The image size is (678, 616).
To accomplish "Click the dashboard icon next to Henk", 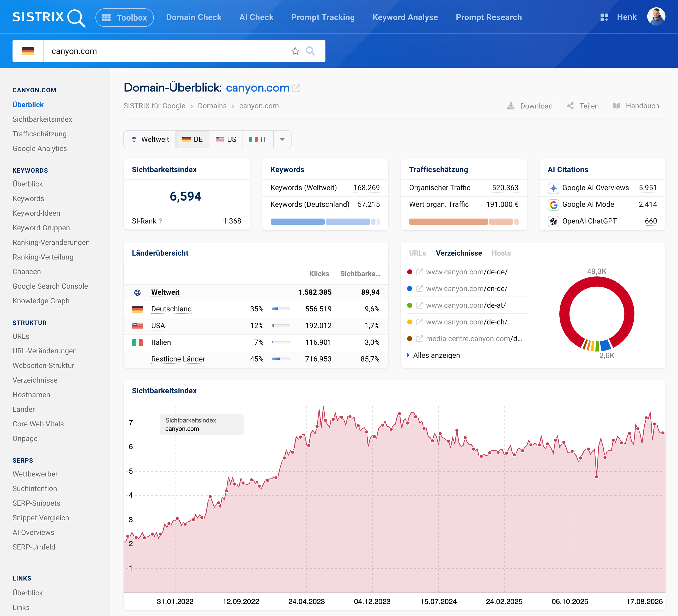I will pos(604,17).
